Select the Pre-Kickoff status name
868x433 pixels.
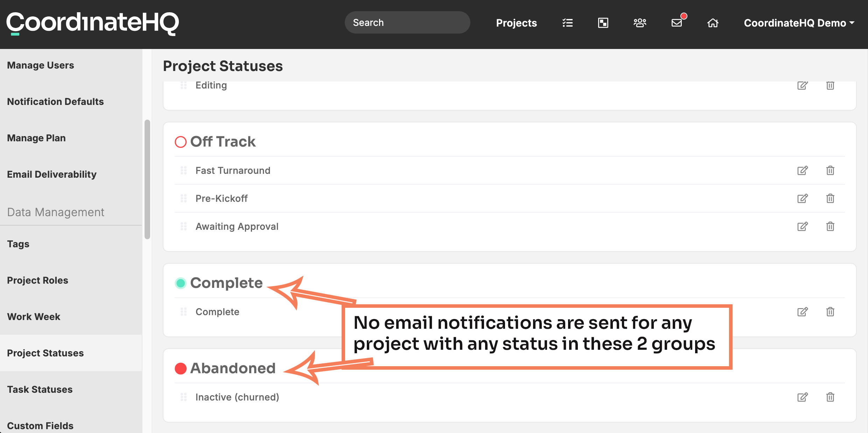(222, 198)
